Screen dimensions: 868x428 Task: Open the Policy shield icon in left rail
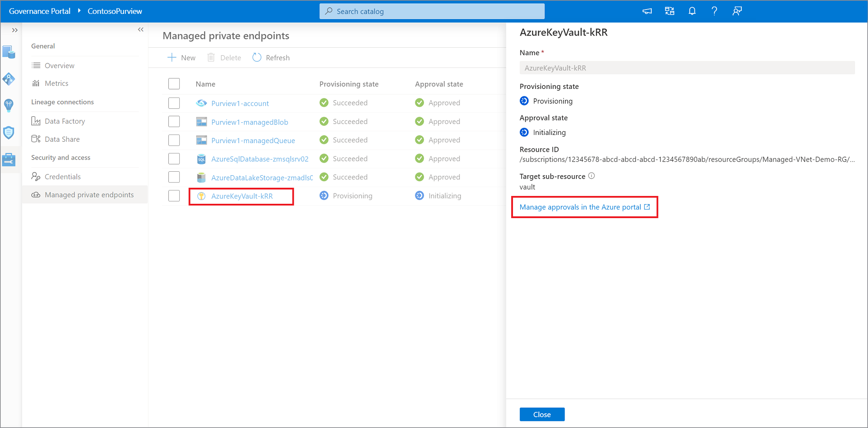9,132
